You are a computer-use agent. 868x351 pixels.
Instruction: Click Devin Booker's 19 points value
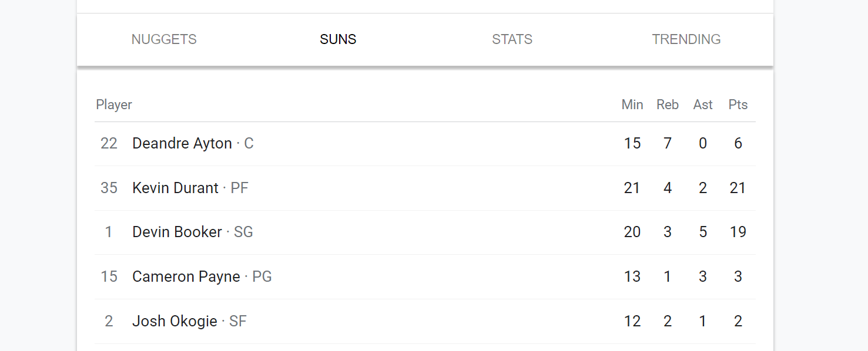coord(738,232)
